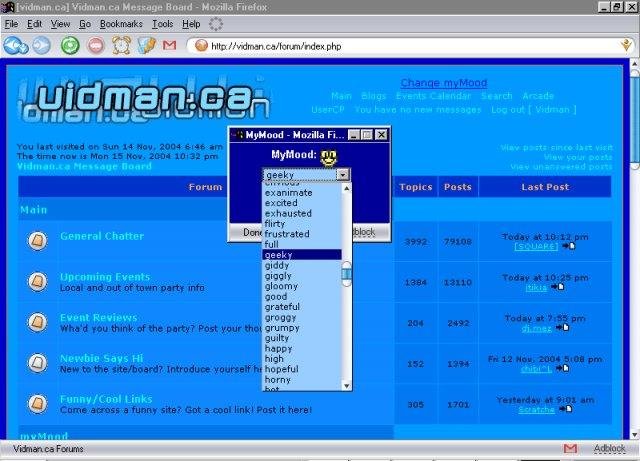The height and width of the screenshot is (461, 640).
Task: Click the red Stop loading icon
Action: 96,45
